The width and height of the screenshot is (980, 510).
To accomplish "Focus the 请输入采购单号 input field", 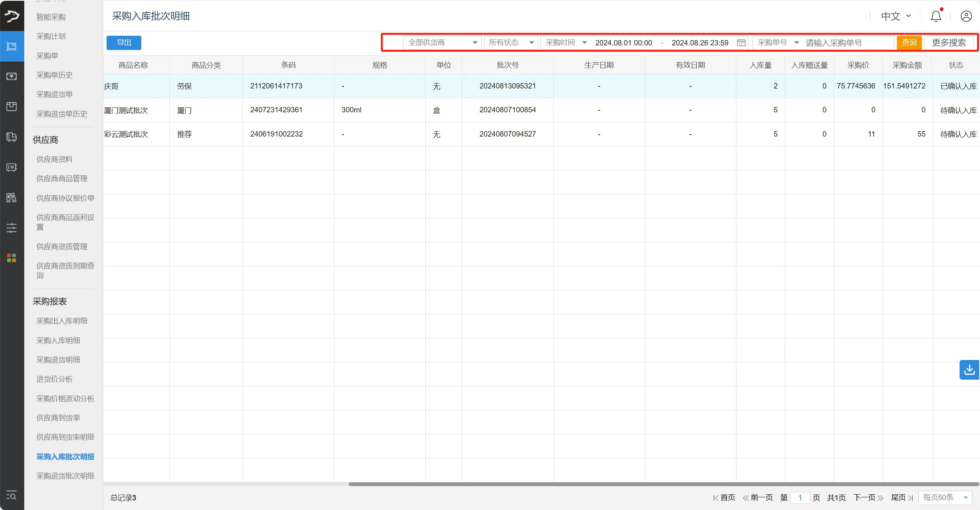I will pyautogui.click(x=847, y=43).
